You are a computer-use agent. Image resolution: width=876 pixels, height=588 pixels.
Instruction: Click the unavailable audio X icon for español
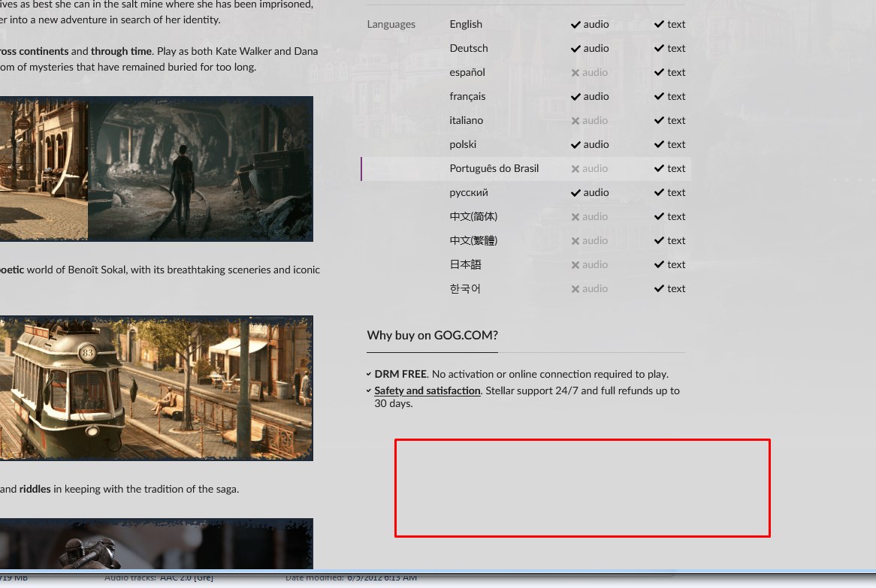coord(575,73)
